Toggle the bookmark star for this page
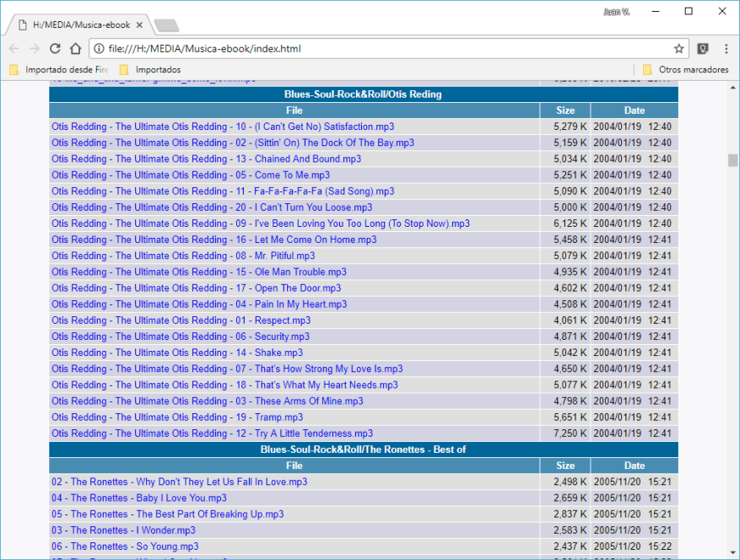 point(680,49)
